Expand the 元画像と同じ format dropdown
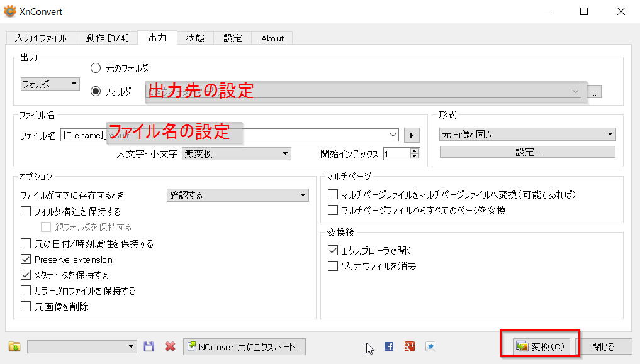This screenshot has width=640, height=364. point(527,135)
